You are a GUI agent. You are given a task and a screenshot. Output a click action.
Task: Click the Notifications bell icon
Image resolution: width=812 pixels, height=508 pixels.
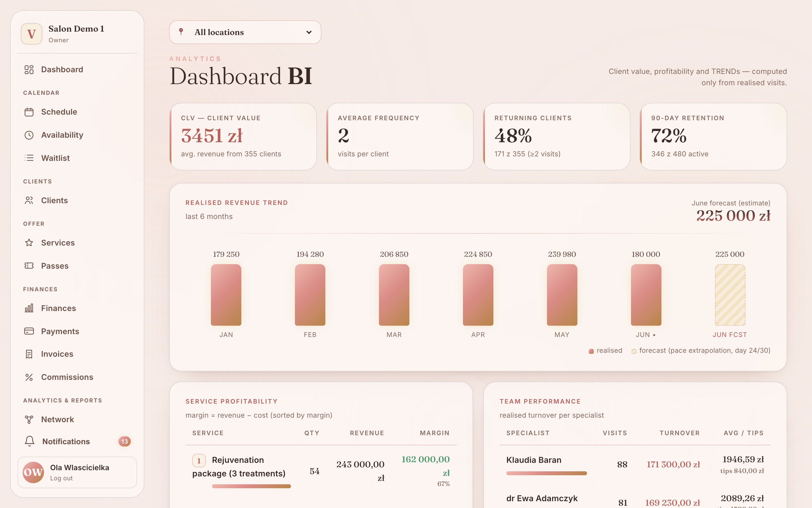pos(30,441)
